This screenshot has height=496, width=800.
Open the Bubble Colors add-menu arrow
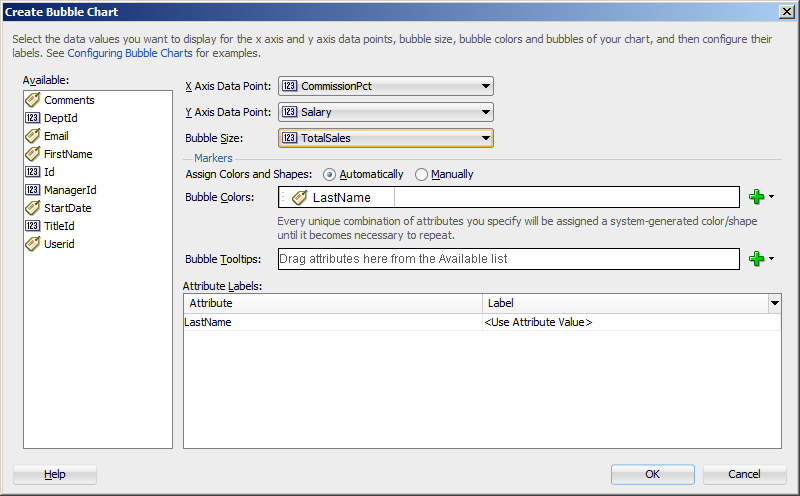[771, 196]
